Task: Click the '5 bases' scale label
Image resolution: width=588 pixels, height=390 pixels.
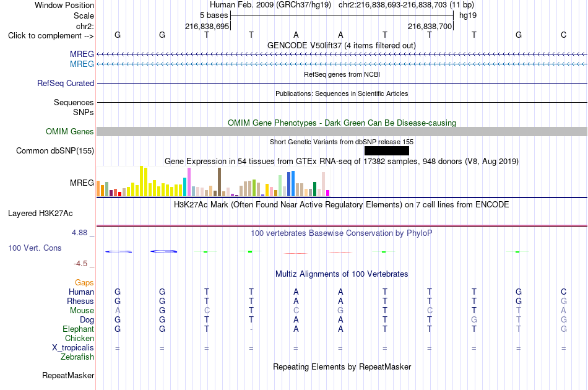Action: (214, 15)
